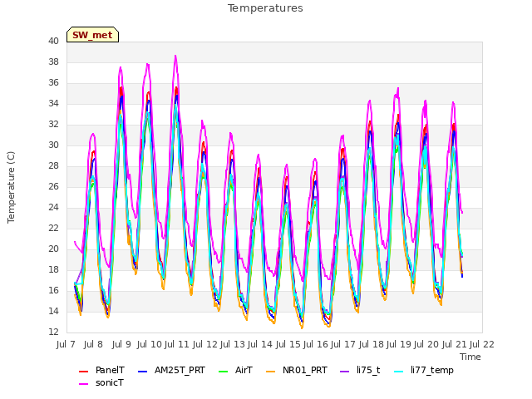This screenshot has width=532, height=399.
Task: Click the 14 value on temperature axis
Action: point(53,311)
